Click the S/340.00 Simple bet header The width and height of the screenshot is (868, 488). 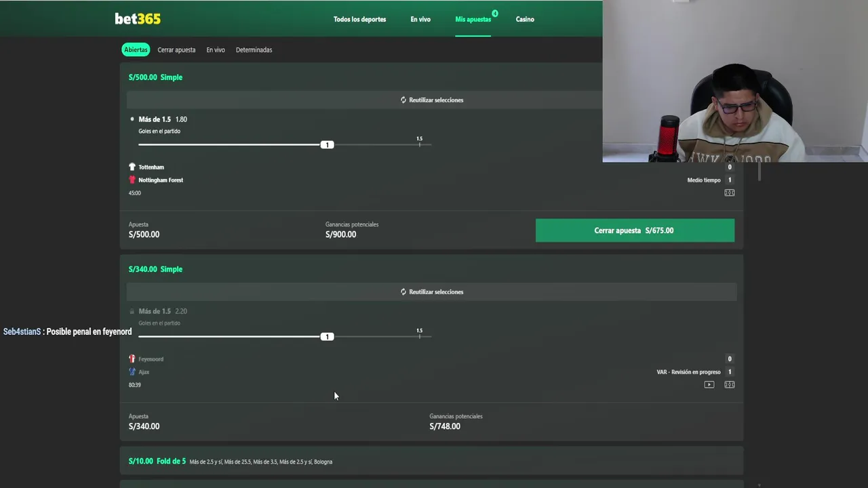[155, 269]
